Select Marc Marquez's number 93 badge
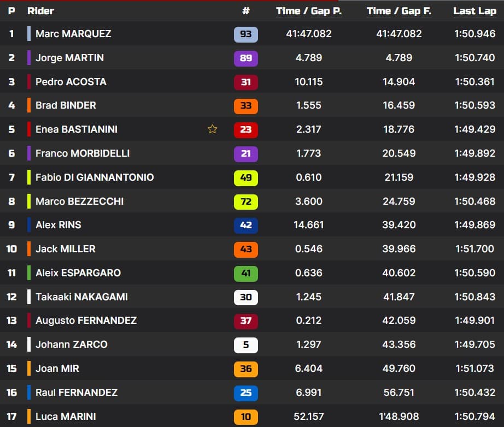 coord(245,34)
